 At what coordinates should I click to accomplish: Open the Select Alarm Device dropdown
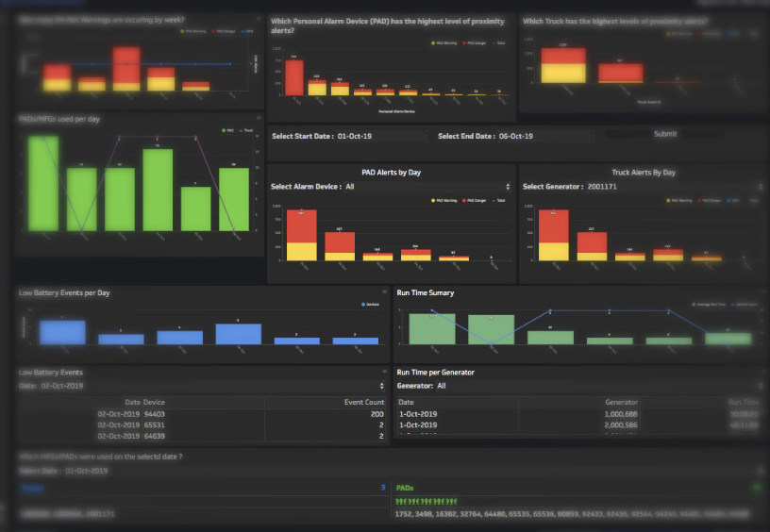(390, 187)
